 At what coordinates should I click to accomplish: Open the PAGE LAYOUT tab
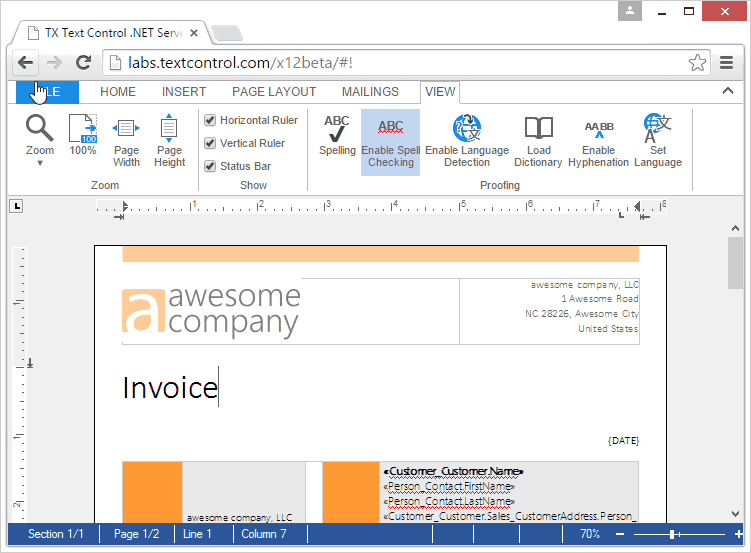pos(274,92)
